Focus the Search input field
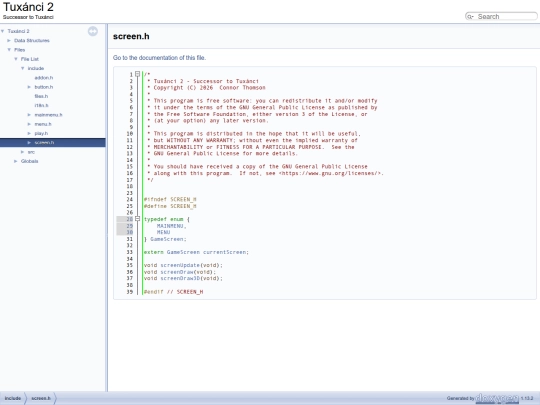Viewport: 540px width, 405px height. [506, 17]
